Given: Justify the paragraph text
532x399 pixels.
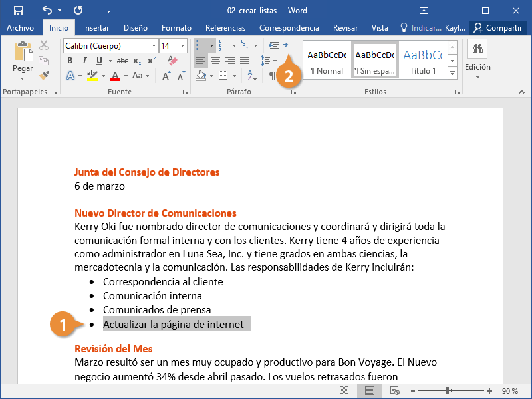Looking at the screenshot, I should click(245, 61).
